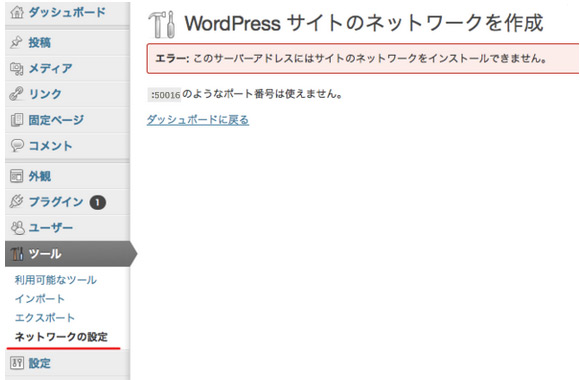
Task: Follow ダッシュボードに戻る link
Action: pos(198,120)
